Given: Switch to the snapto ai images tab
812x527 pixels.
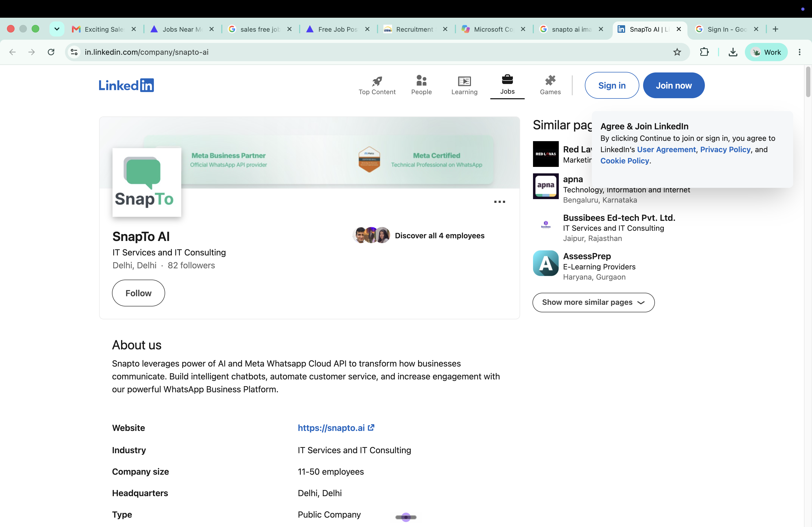Looking at the screenshot, I should click(x=571, y=29).
